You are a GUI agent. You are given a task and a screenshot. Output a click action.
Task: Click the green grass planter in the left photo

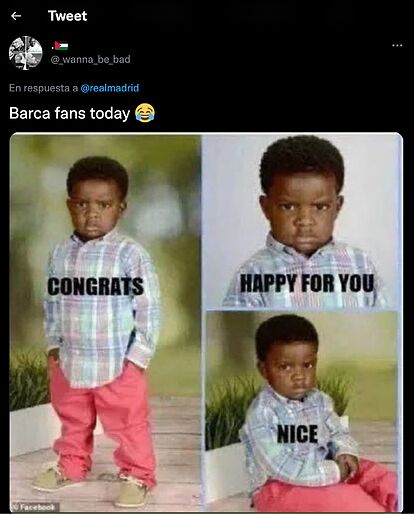pos(28,380)
